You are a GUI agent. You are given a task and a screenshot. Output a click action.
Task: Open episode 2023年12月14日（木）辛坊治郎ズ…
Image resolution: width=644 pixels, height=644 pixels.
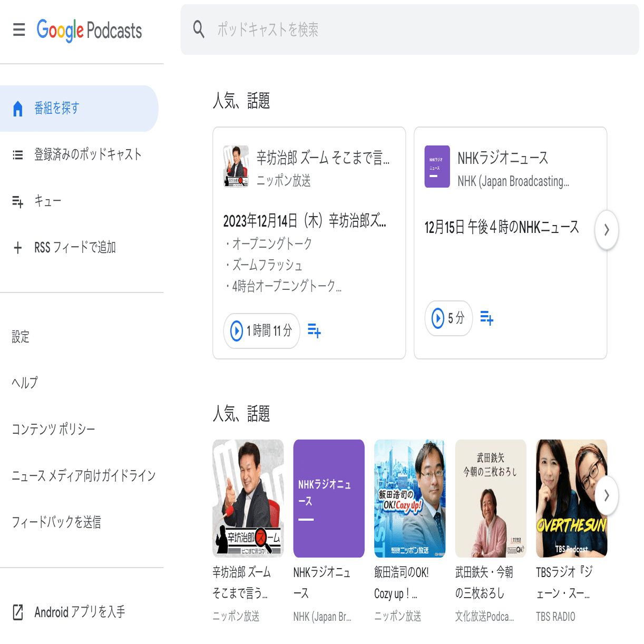click(305, 221)
